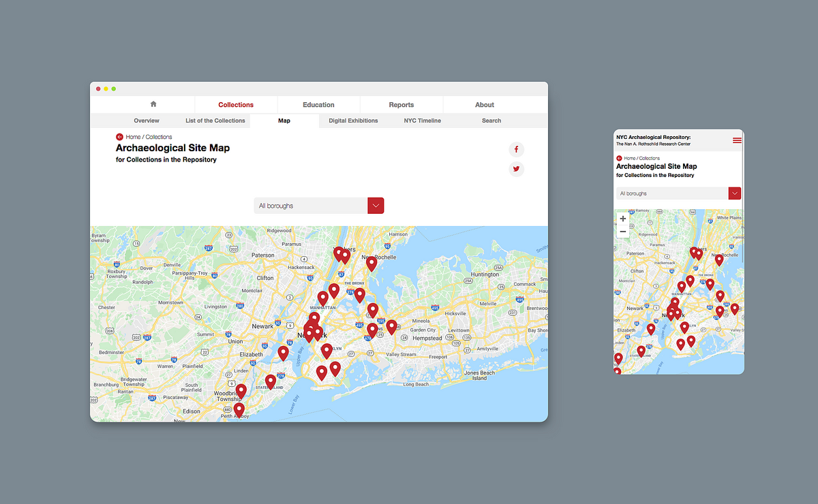Switch to the NYC Timeline tab
Screen dimensions: 818x504
point(422,121)
